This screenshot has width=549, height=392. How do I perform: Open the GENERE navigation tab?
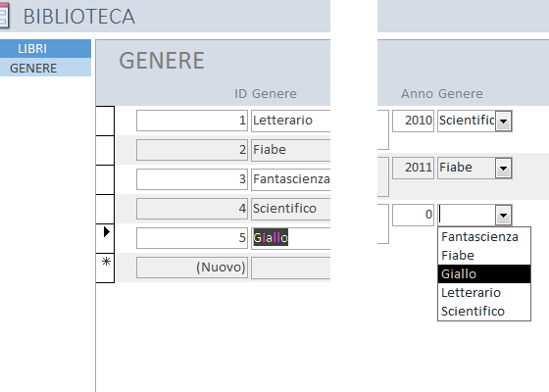tap(45, 68)
